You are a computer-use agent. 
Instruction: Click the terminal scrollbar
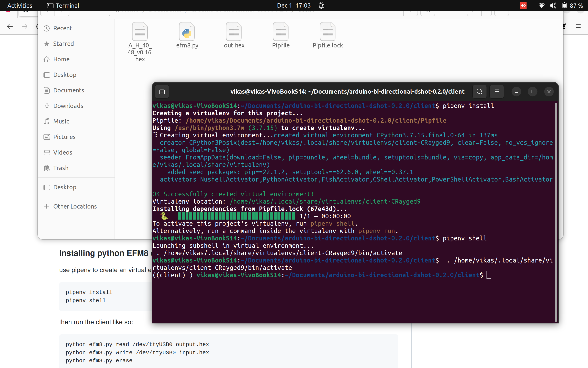(x=556, y=212)
